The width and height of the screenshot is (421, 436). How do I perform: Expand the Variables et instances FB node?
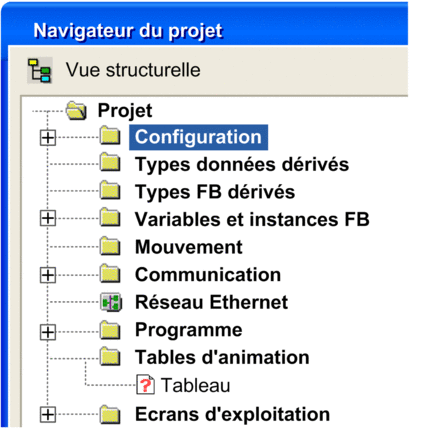48,219
